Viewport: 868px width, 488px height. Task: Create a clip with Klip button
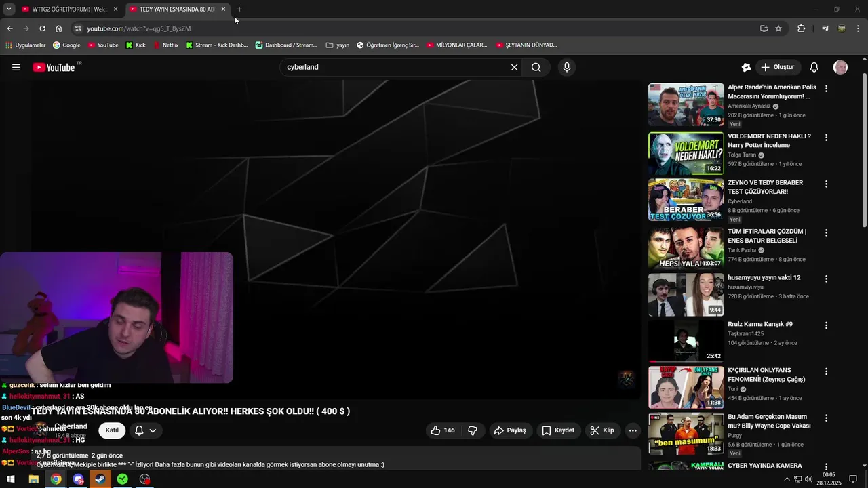(x=601, y=430)
